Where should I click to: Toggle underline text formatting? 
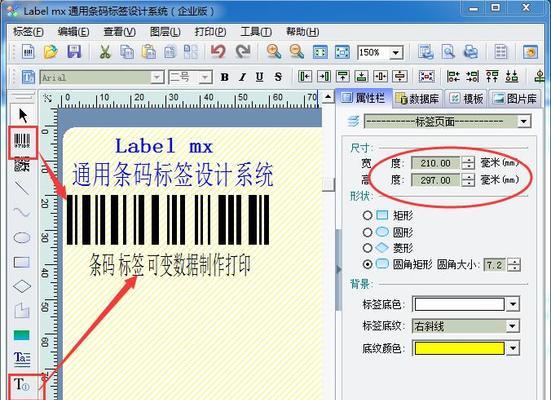tap(260, 77)
